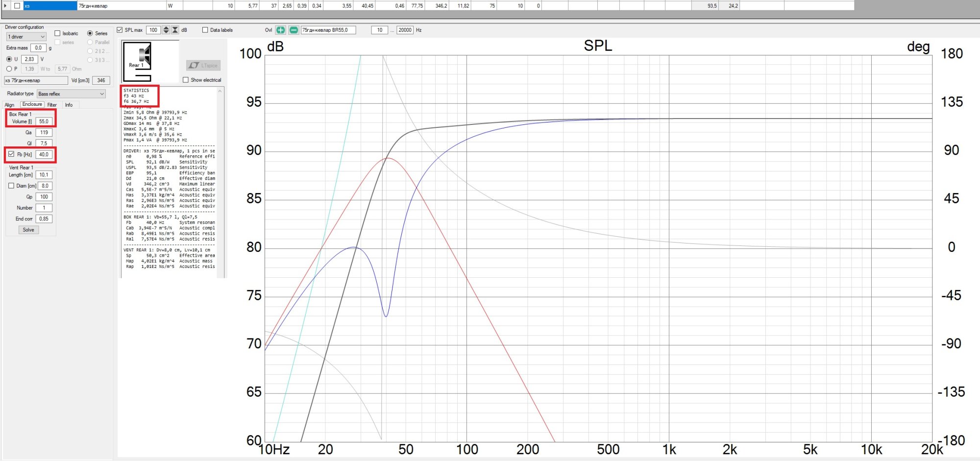
Task: Tick the checkbox in the driver table row
Action: point(17,5)
